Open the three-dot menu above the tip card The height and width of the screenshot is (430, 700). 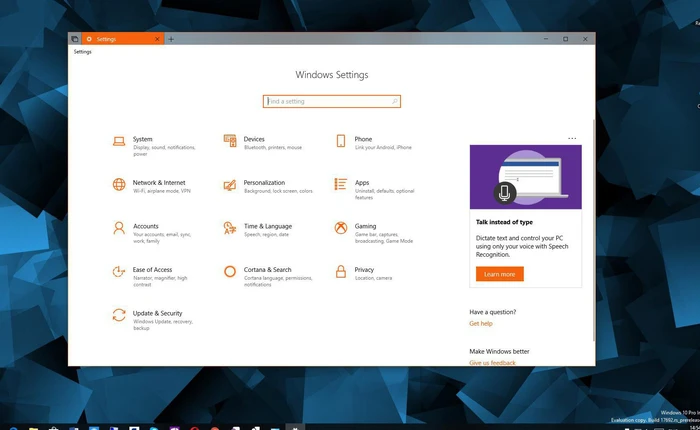click(572, 138)
